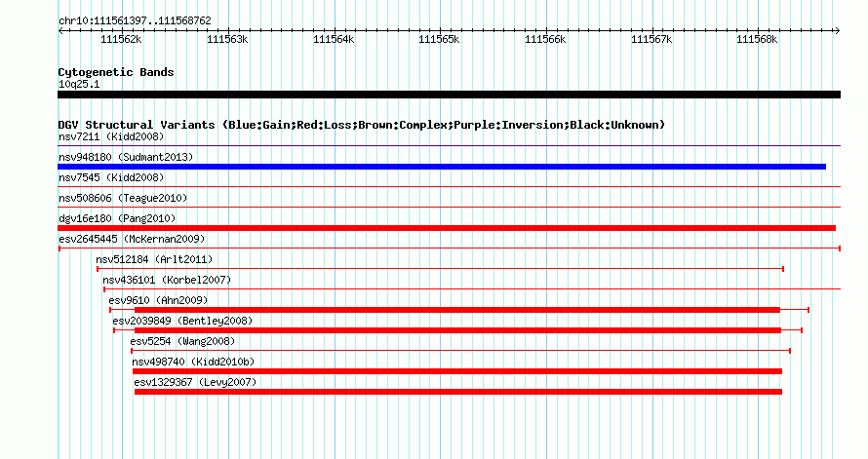This screenshot has height=459, width=868.
Task: Click the Cytogenetic Bands track title
Action: 116,72
